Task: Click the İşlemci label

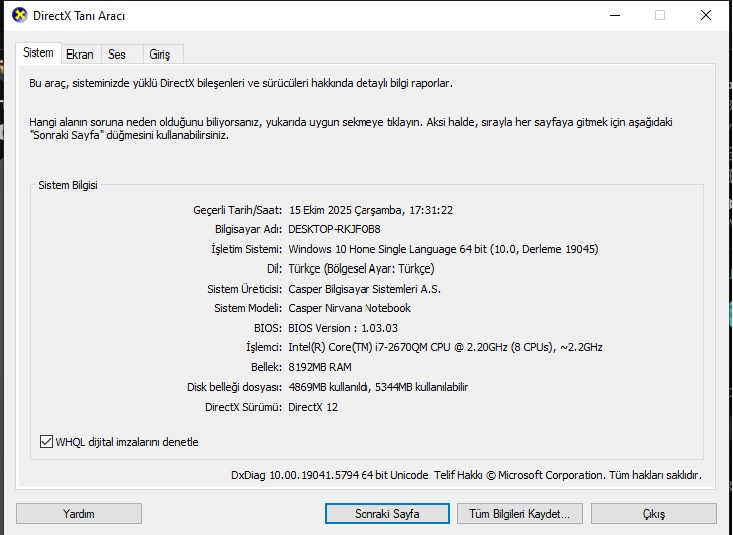Action: point(264,347)
